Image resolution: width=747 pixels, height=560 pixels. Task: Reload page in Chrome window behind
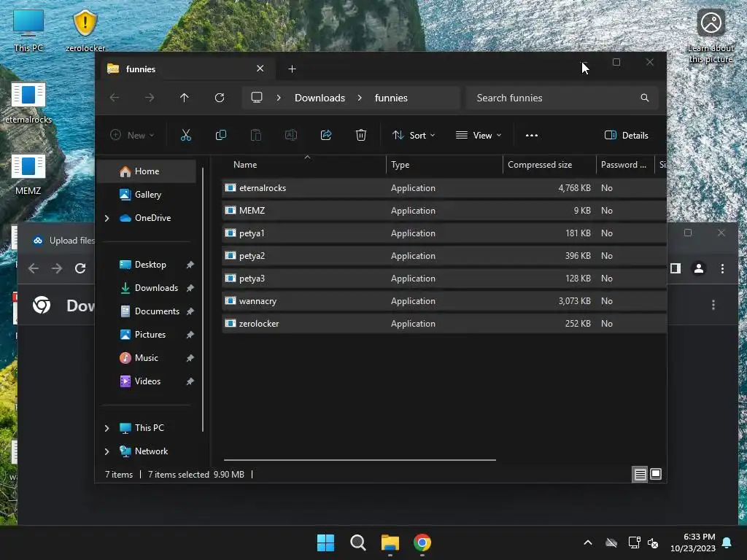point(80,268)
